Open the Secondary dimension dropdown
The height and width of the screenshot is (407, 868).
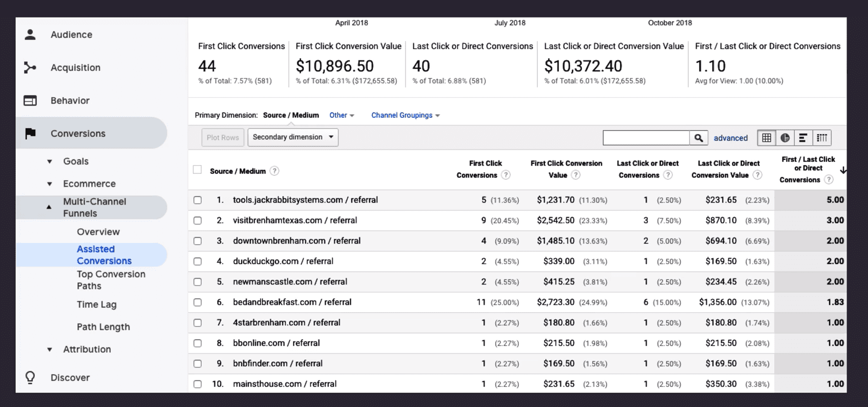[293, 137]
